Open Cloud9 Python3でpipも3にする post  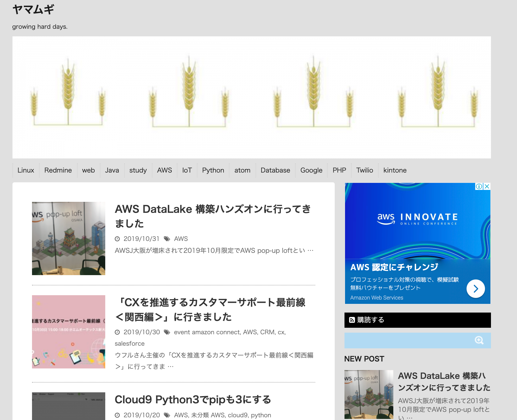[193, 399]
